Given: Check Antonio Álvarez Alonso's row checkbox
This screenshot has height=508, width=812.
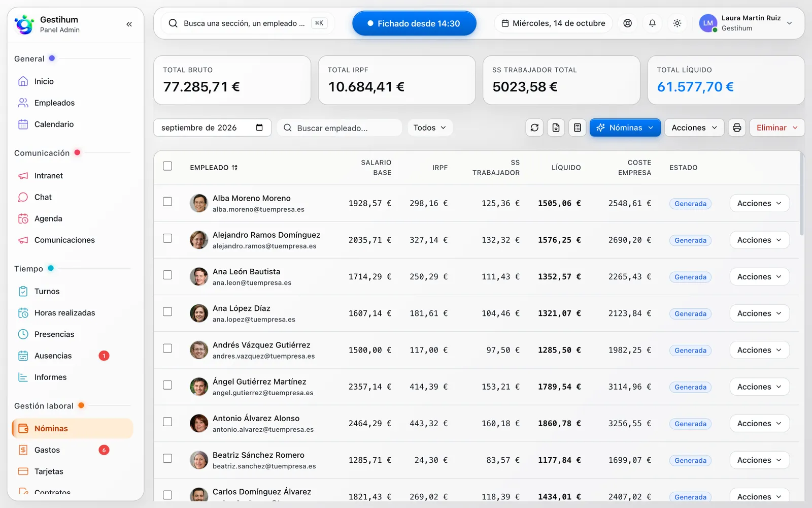Looking at the screenshot, I should [x=167, y=422].
